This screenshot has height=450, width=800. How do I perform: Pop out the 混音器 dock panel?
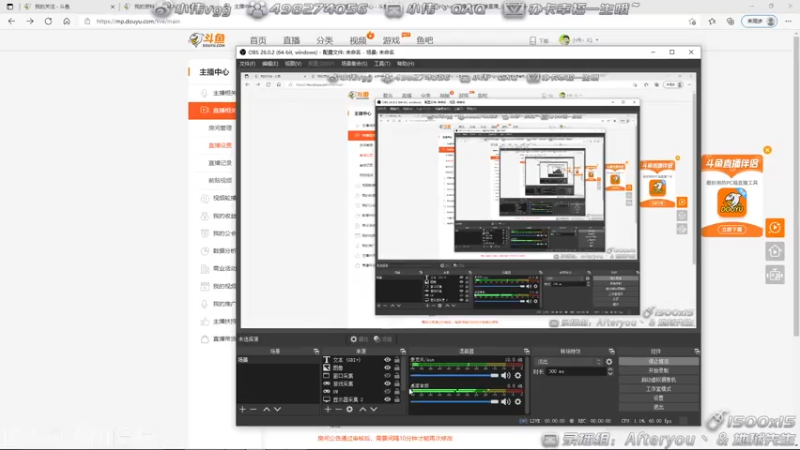tap(527, 352)
